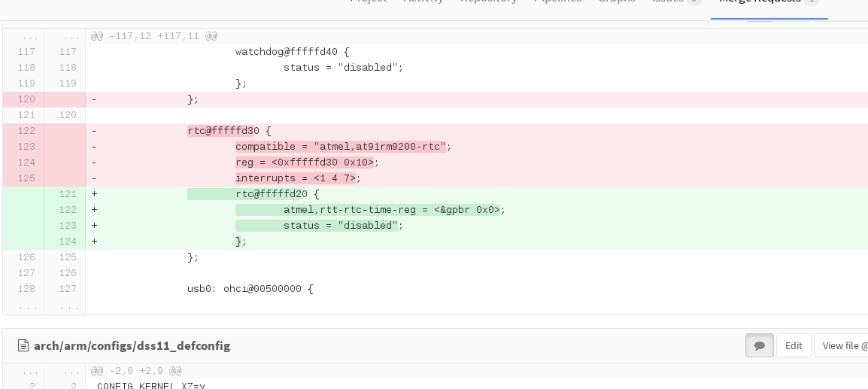Click the usb0: ohci@00500000 { line
The width and height of the screenshot is (868, 389).
pos(250,289)
